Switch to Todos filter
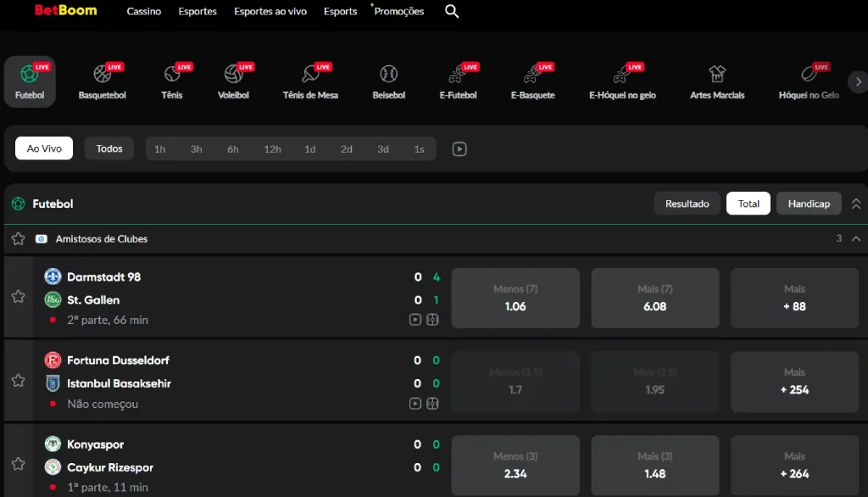Image resolution: width=868 pixels, height=497 pixels. point(109,148)
